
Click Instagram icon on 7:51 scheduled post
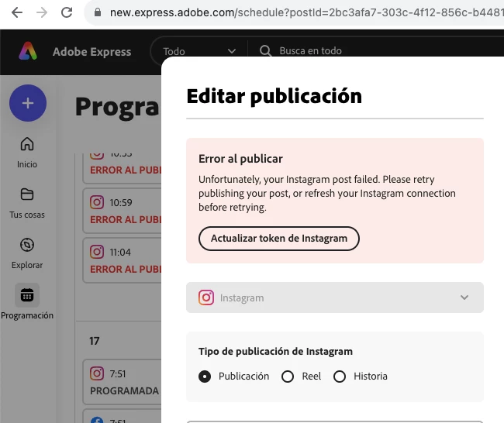point(97,373)
